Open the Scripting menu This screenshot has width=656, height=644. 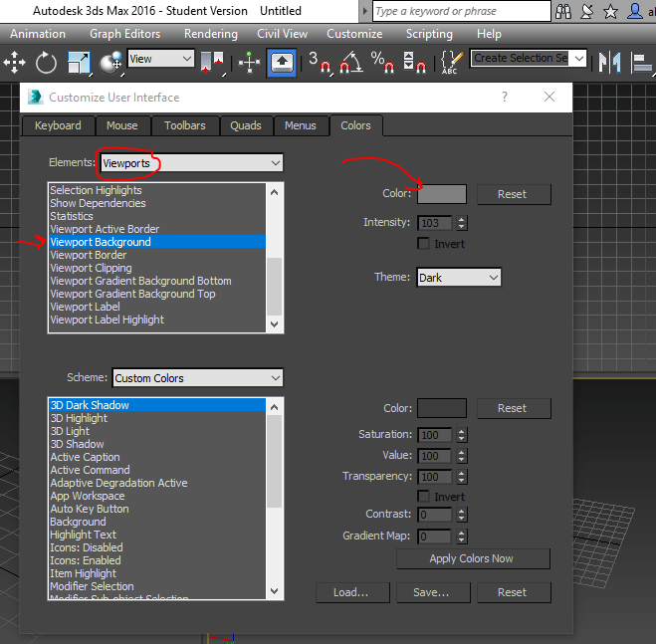[429, 34]
